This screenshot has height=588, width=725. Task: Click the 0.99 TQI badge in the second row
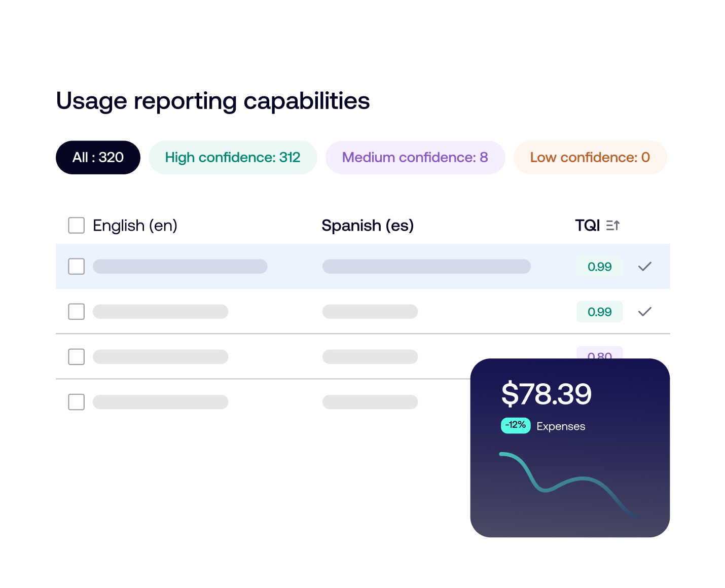pos(599,312)
